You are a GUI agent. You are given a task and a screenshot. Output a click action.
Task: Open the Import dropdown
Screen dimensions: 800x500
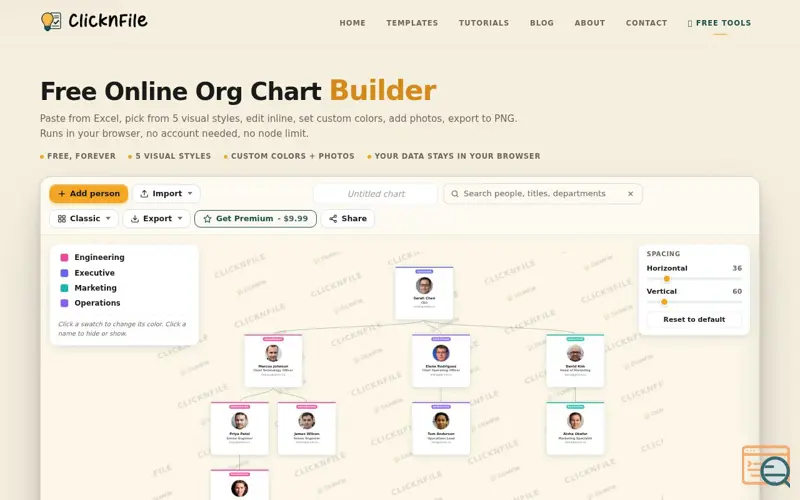pos(166,194)
